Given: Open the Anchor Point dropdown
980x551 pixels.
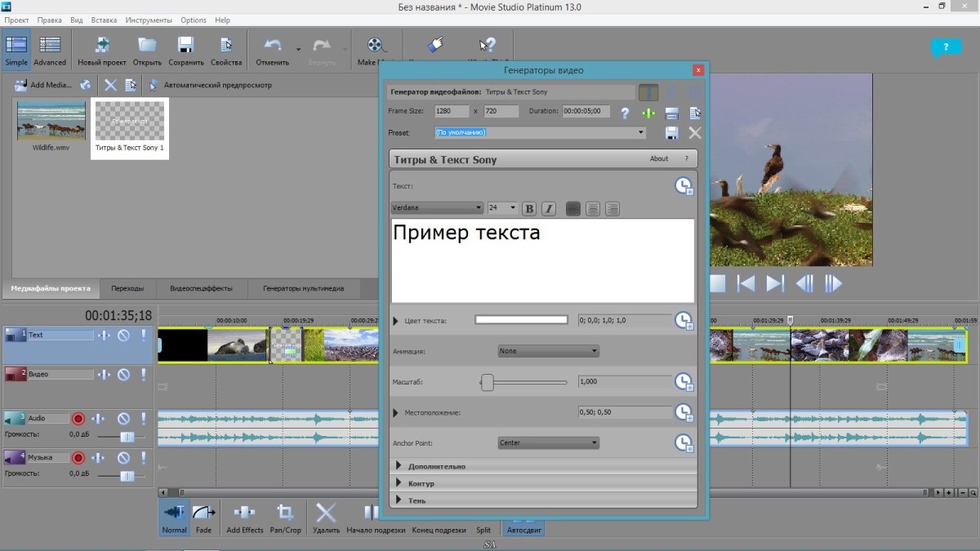Looking at the screenshot, I should [549, 443].
